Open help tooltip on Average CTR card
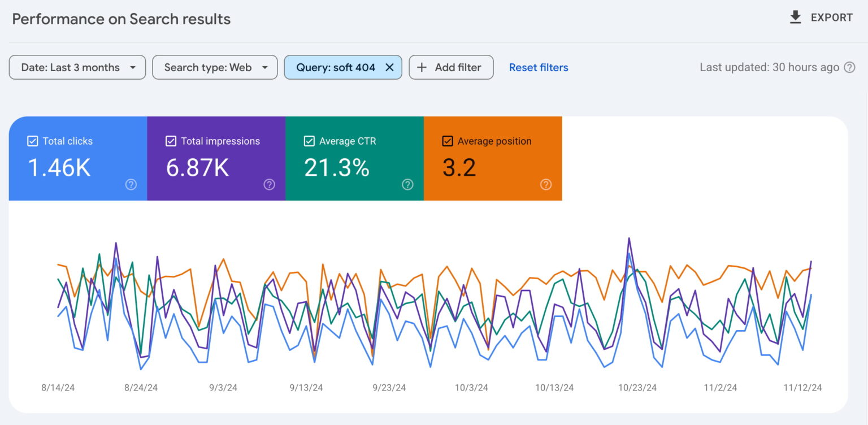Viewport: 868px width, 425px height. coord(407,184)
